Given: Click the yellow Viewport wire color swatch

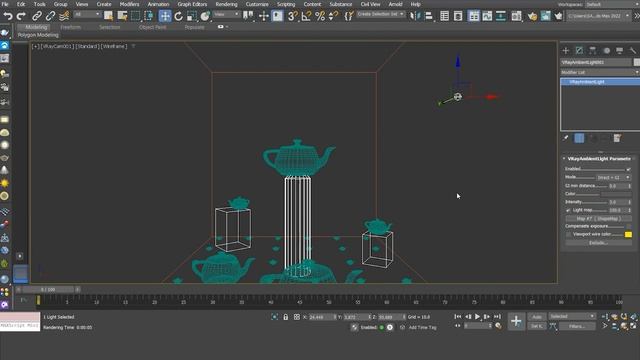Looking at the screenshot, I should click(x=628, y=234).
